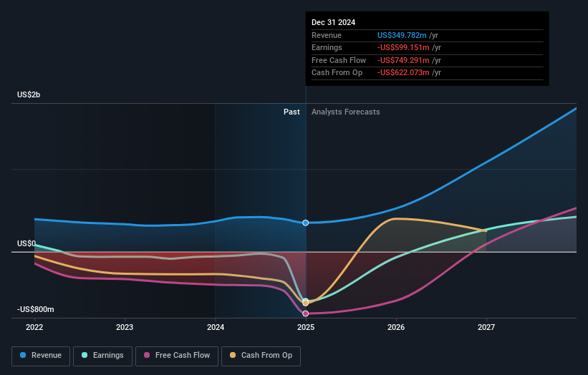This screenshot has width=588, height=375.
Task: Click the Cash From Op marker at 2025
Action: [306, 303]
